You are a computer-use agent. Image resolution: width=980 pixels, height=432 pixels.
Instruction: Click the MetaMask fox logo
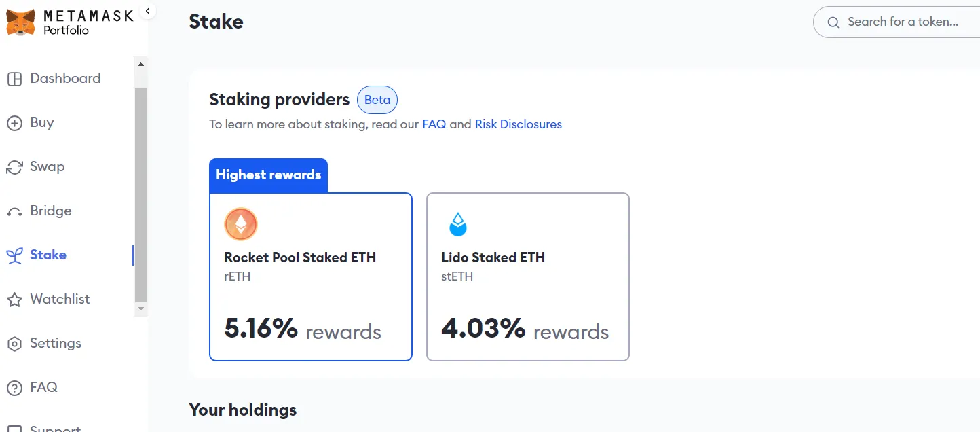coord(20,22)
